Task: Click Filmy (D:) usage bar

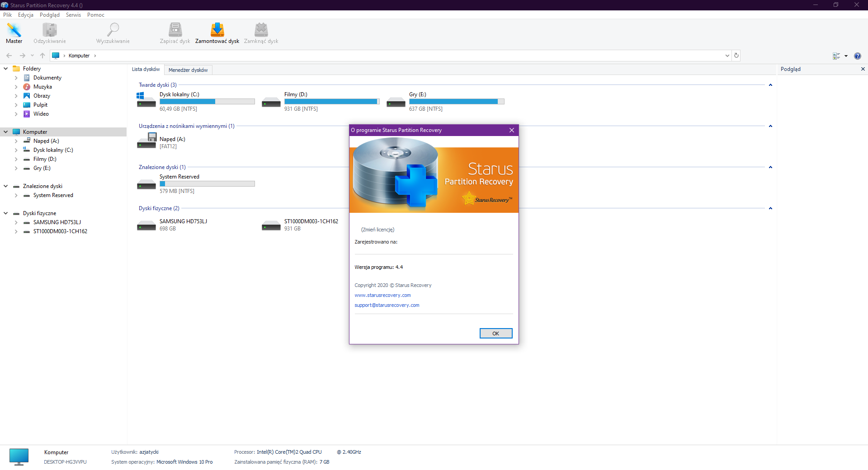Action: click(x=332, y=102)
